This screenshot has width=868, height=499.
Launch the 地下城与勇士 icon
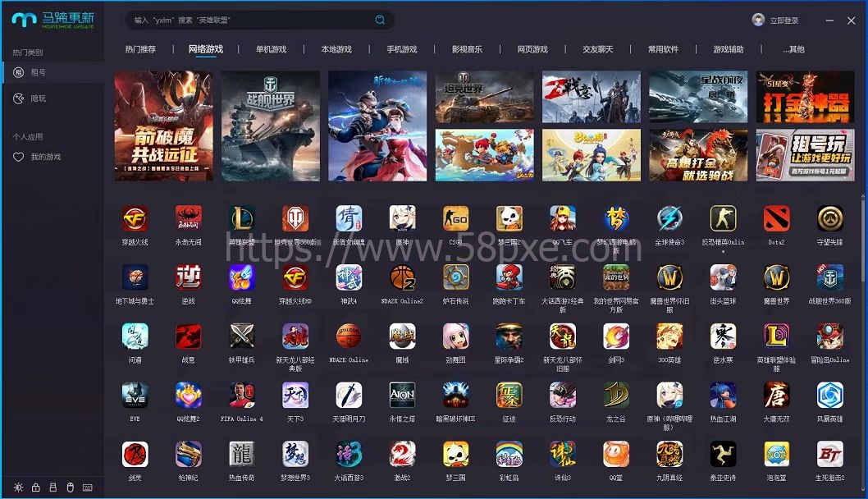(x=135, y=277)
